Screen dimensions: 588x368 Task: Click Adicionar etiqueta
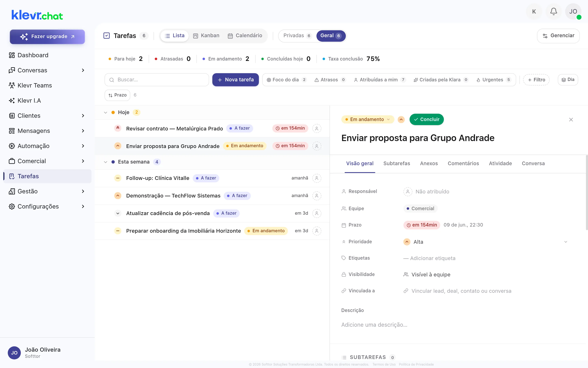429,258
